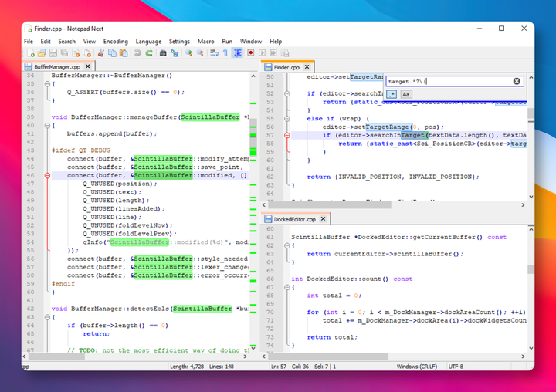The height and width of the screenshot is (392, 556).
Task: Click the Notepad Next title bar icon
Action: [29, 29]
